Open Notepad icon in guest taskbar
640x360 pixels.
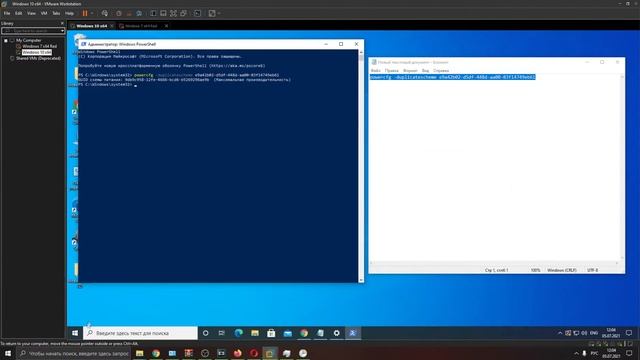click(x=320, y=333)
